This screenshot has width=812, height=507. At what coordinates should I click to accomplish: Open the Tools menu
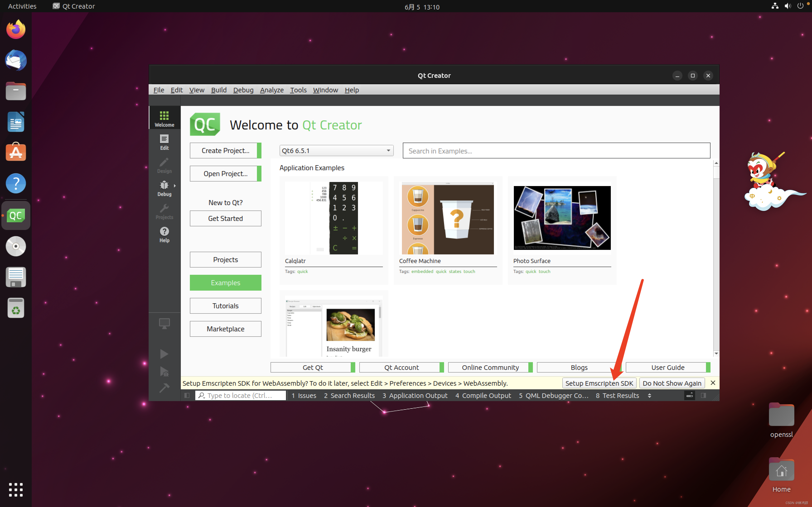click(x=298, y=90)
